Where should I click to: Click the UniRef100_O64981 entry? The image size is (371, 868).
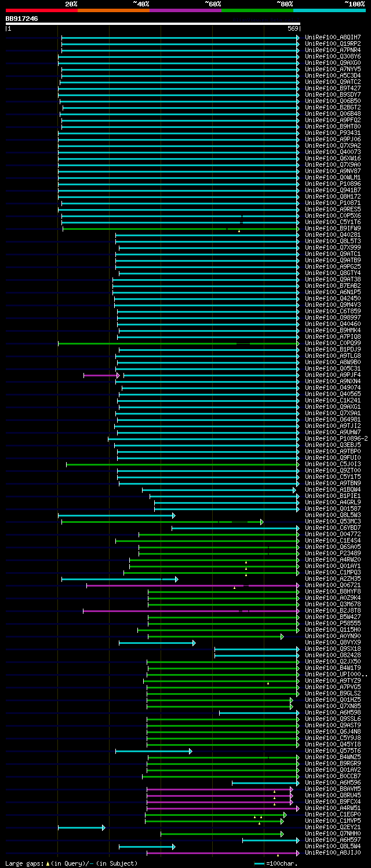(x=333, y=419)
